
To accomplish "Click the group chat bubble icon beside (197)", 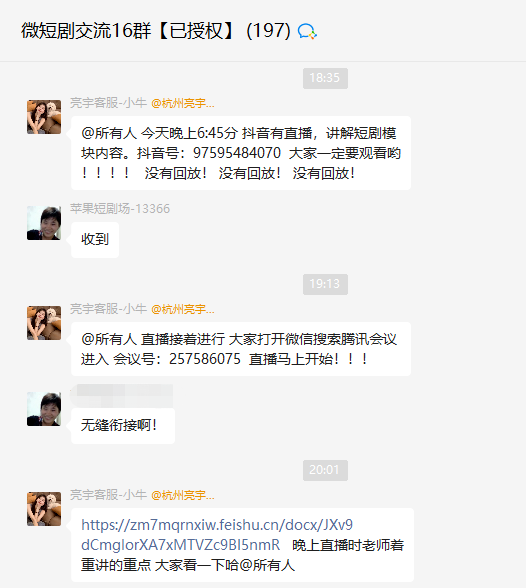I will pyautogui.click(x=307, y=31).
